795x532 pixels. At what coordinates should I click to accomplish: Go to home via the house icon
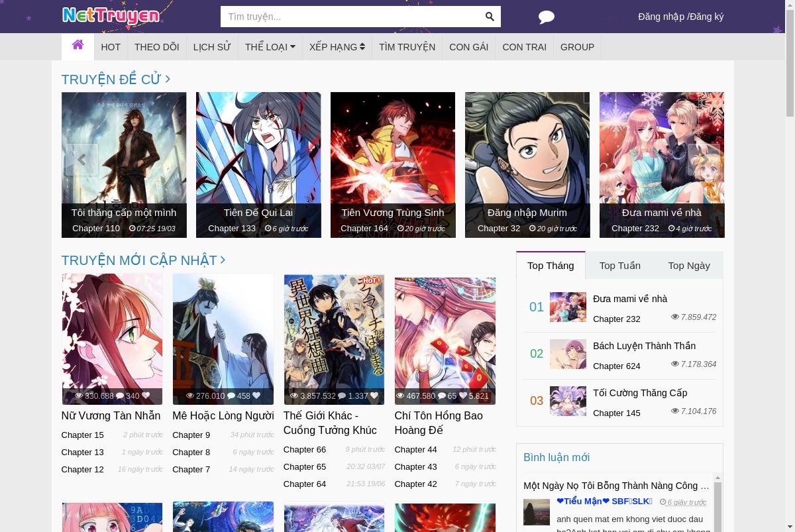[78, 45]
